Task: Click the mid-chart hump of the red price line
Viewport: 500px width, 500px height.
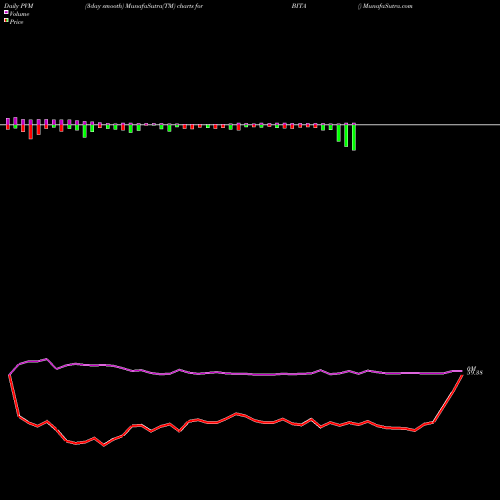Action: tap(237, 414)
